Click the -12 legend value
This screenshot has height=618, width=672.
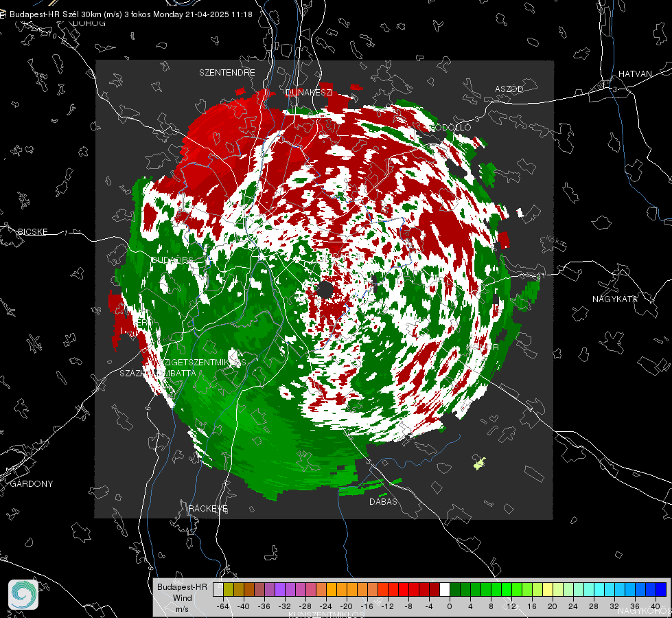[x=388, y=606]
